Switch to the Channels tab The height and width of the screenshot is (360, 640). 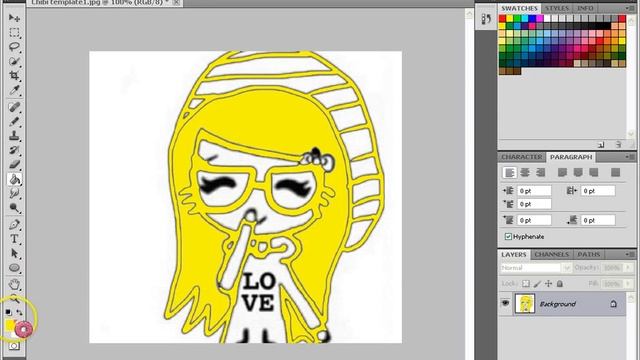[551, 254]
